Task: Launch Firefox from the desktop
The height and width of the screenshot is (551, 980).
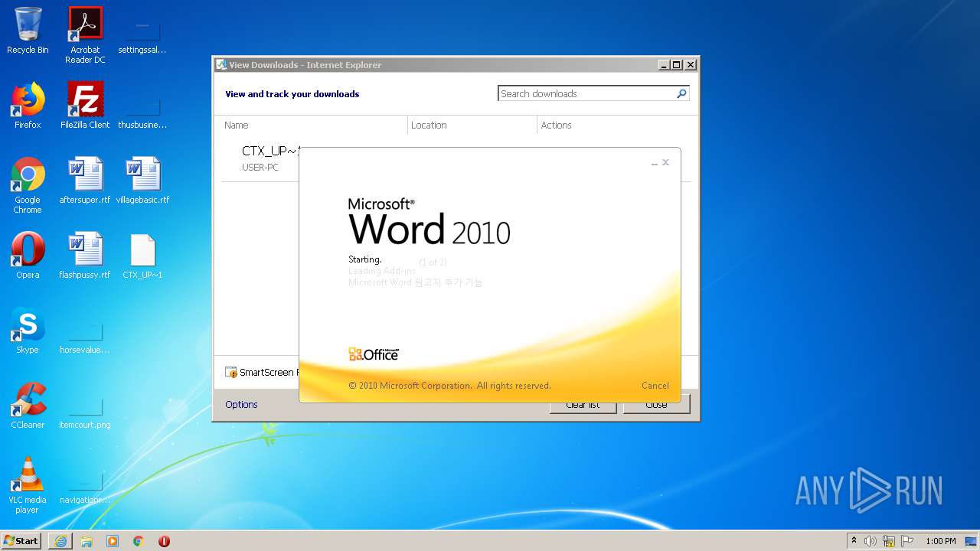Action: click(x=28, y=106)
